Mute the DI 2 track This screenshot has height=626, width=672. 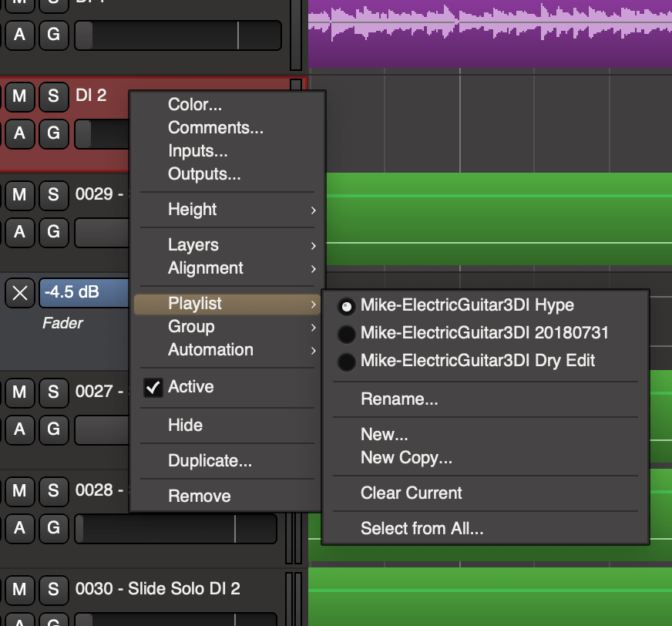[19, 97]
